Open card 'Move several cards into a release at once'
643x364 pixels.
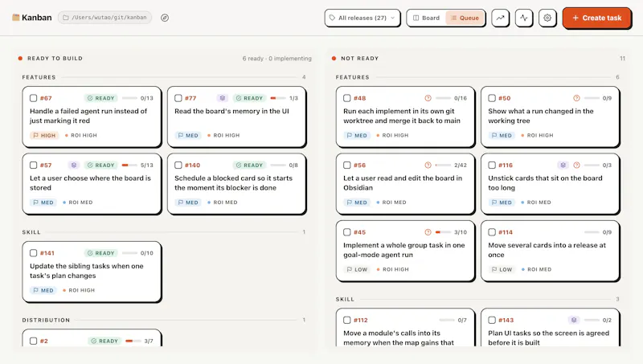[551, 251]
